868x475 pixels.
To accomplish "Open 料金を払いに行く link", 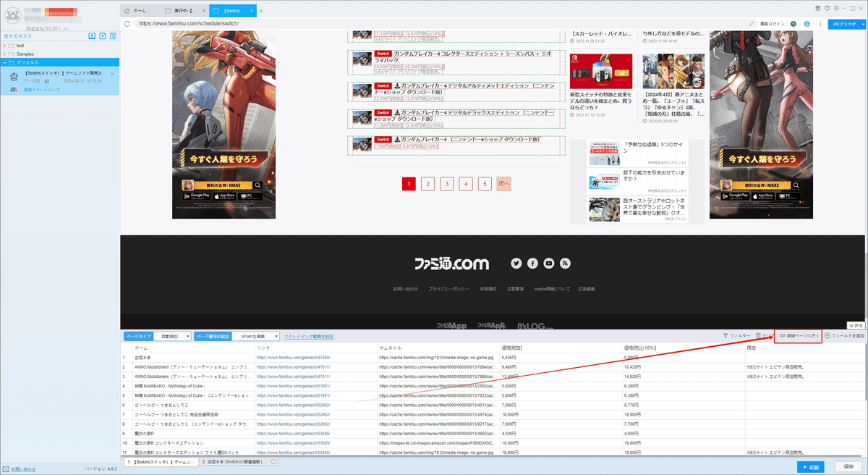I will point(46,28).
